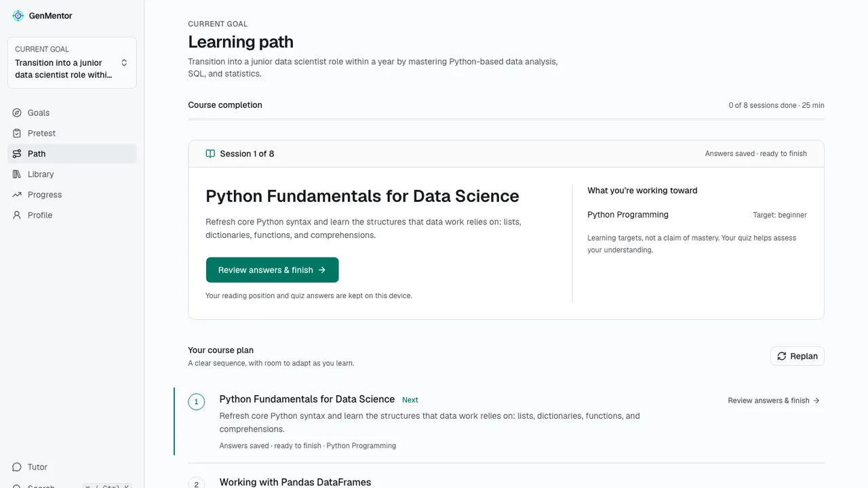Click the Profile person icon
This screenshot has height=488, width=868.
tap(17, 215)
